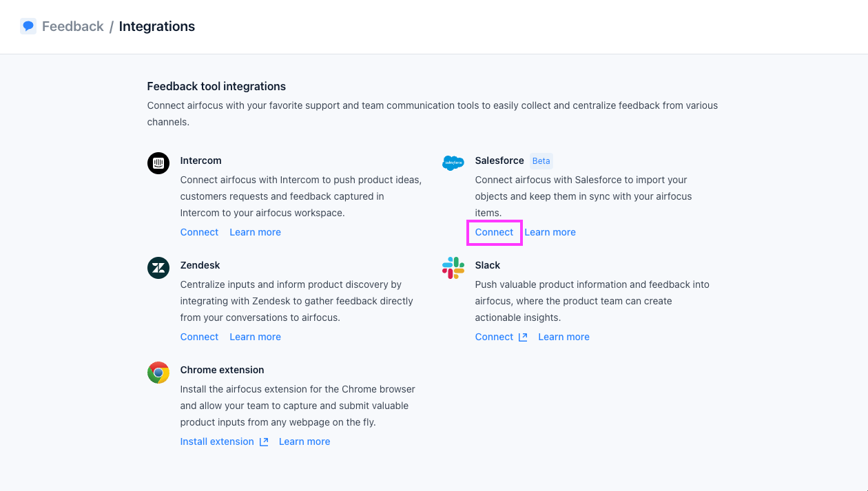Open Learn more for Chrome extension
Screen dimensions: 868x491
[x=304, y=441]
